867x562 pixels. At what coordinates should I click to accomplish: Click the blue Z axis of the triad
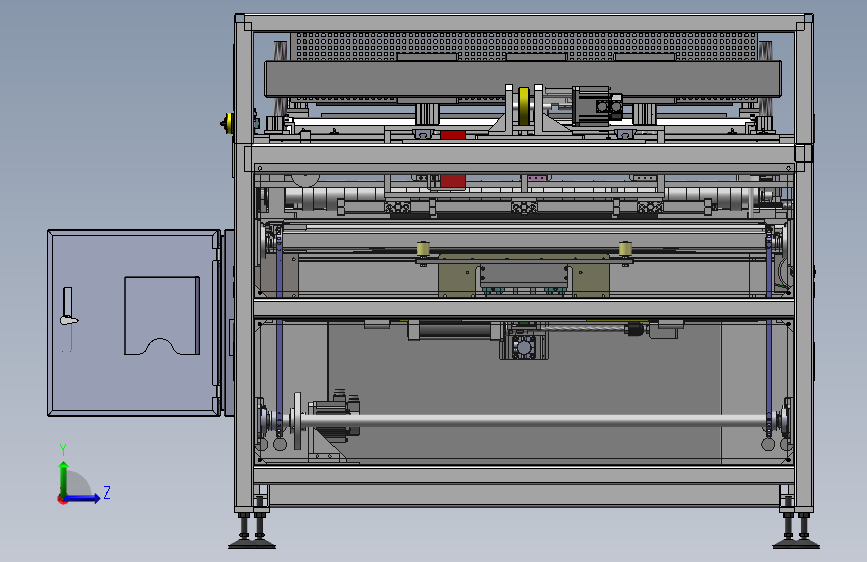83,498
